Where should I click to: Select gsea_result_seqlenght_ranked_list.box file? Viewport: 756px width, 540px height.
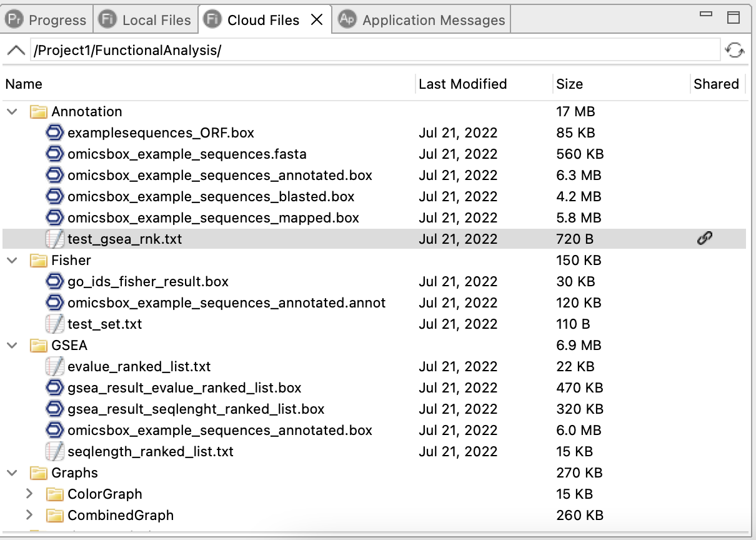click(196, 409)
